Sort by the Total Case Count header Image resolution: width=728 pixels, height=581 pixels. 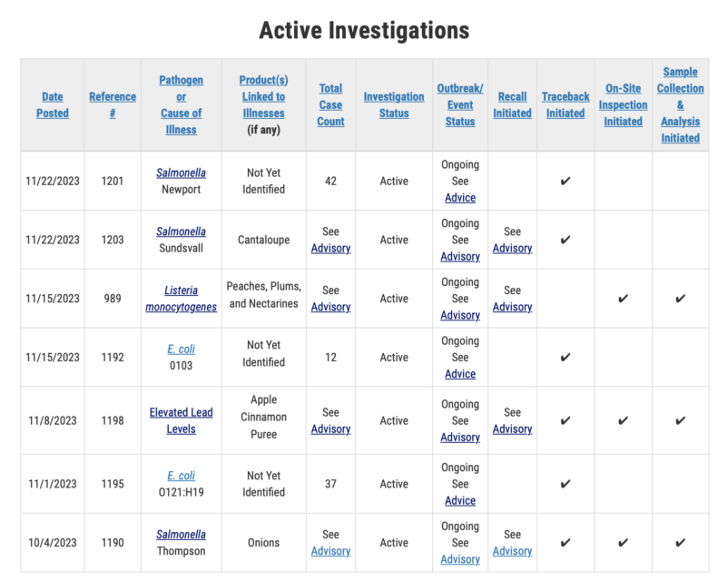330,105
